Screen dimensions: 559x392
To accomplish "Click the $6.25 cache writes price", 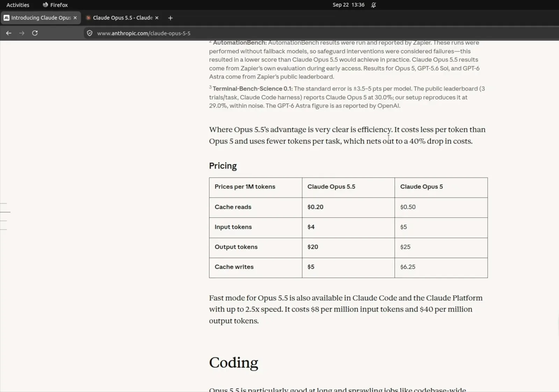I will (x=408, y=267).
